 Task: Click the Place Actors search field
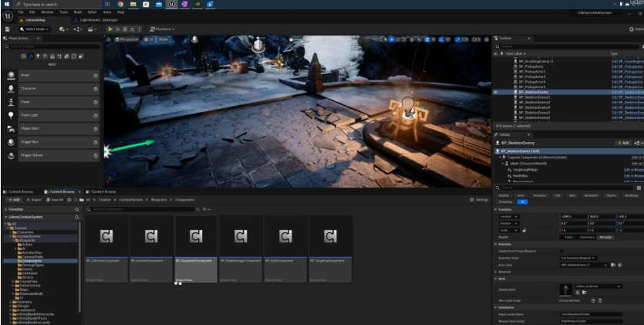(x=52, y=47)
